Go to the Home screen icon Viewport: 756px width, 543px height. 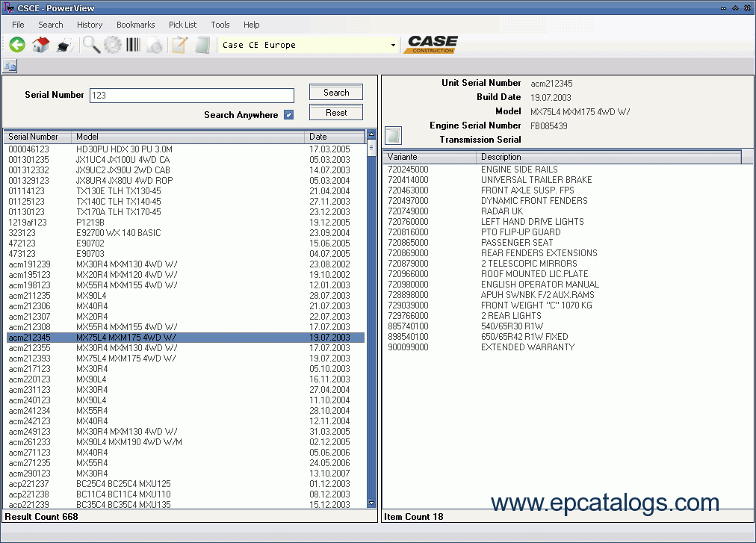[x=41, y=45]
